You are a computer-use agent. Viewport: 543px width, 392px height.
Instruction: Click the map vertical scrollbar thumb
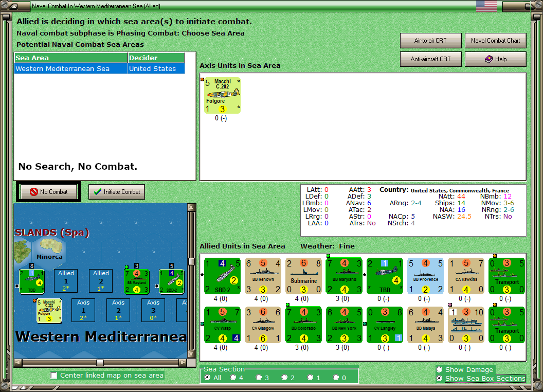[191, 261]
